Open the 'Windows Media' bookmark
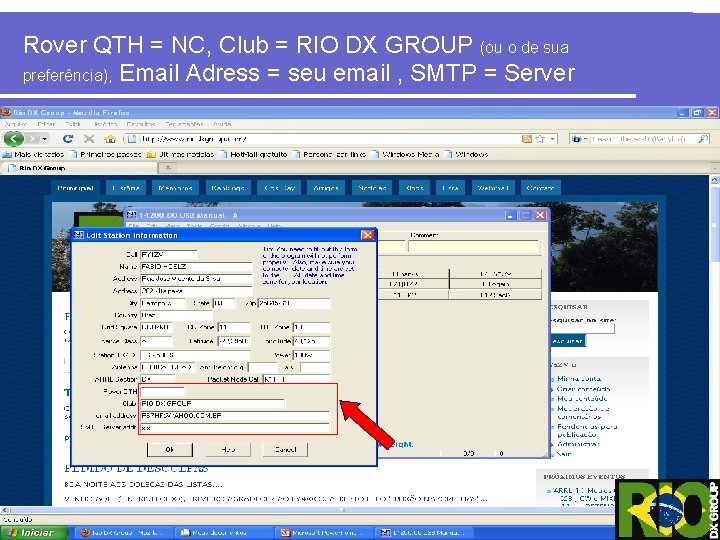720x540 pixels. pyautogui.click(x=406, y=154)
